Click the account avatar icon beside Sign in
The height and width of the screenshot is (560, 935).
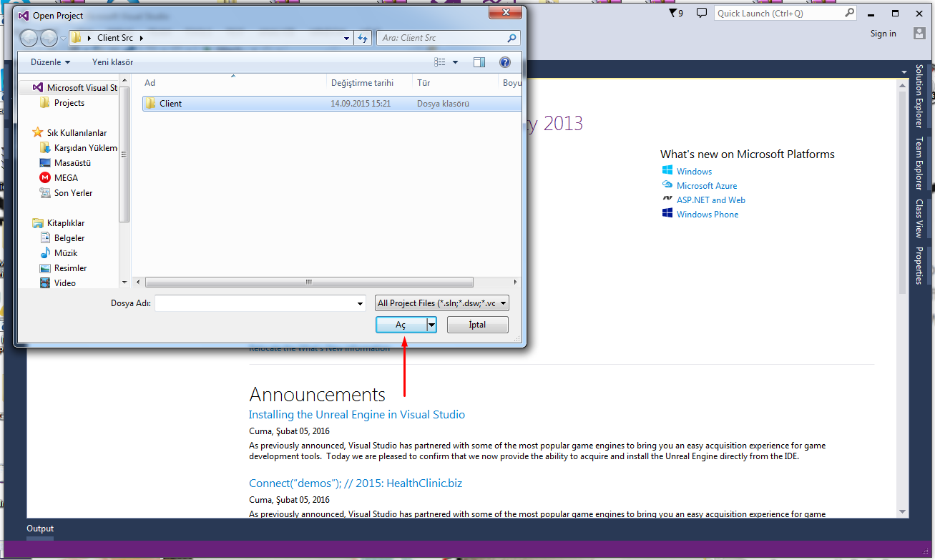919,34
